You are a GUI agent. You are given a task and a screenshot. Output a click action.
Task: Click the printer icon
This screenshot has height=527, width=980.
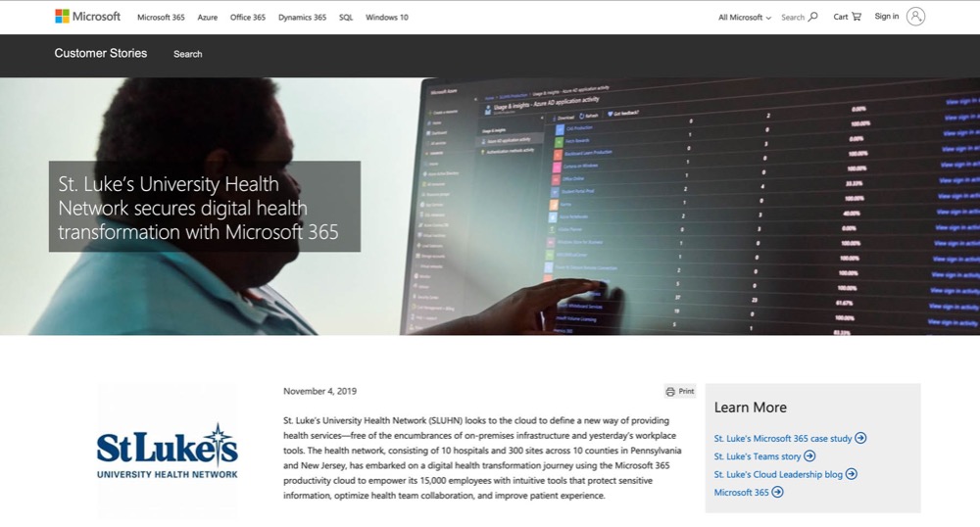click(670, 392)
